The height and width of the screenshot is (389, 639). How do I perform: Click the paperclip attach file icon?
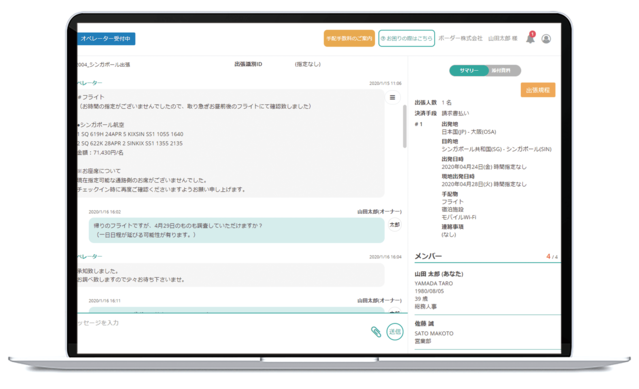click(x=376, y=332)
